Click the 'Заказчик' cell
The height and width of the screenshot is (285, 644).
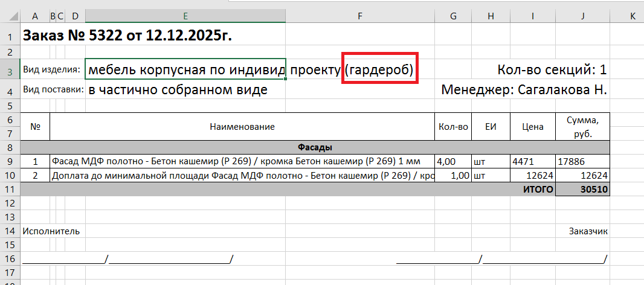click(587, 231)
